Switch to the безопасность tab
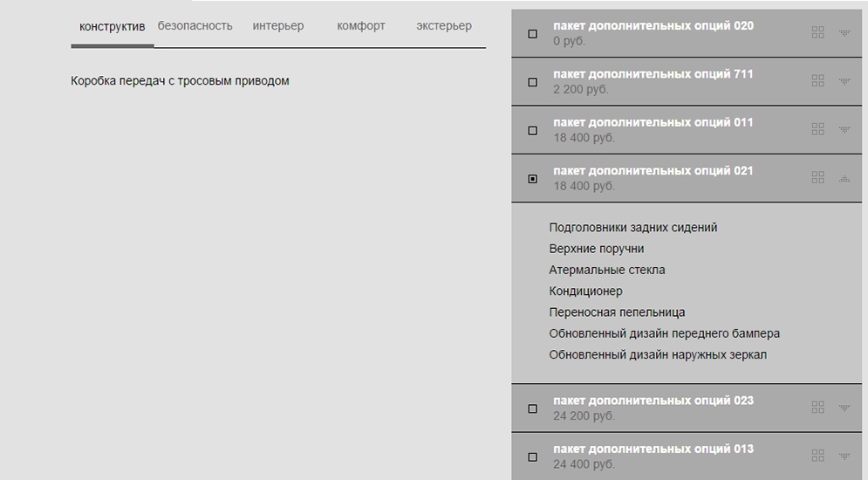This screenshot has height=480, width=868. 195,26
